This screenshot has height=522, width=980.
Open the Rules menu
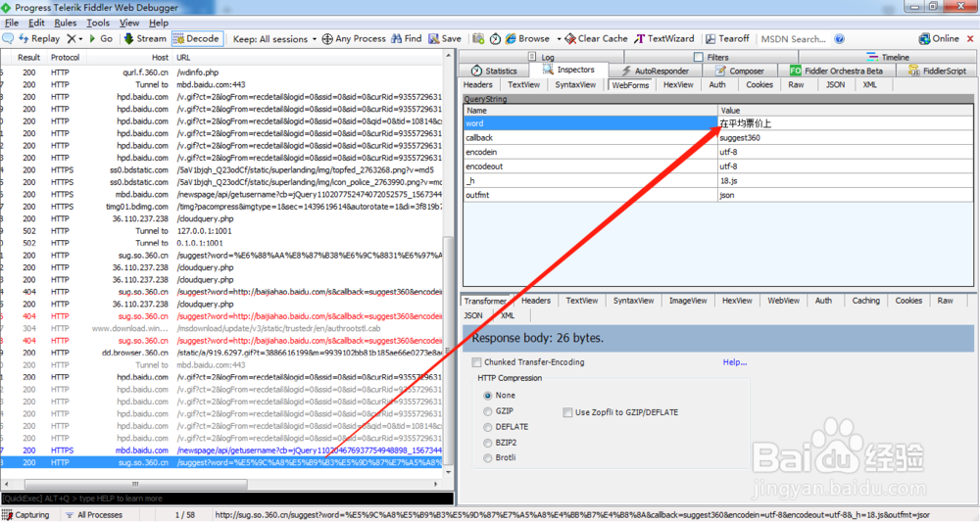(x=65, y=23)
